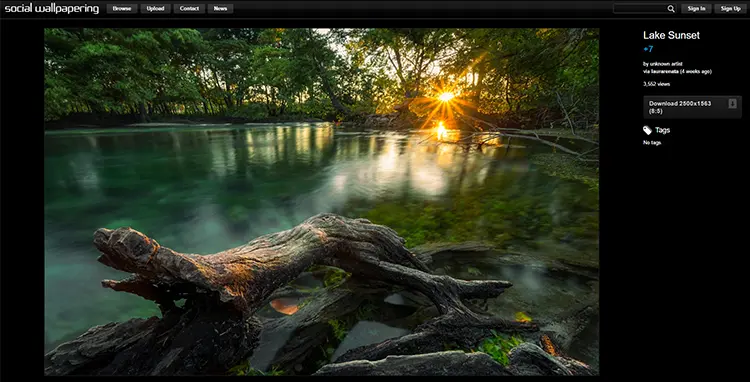Click the 'No tags' text

[652, 142]
